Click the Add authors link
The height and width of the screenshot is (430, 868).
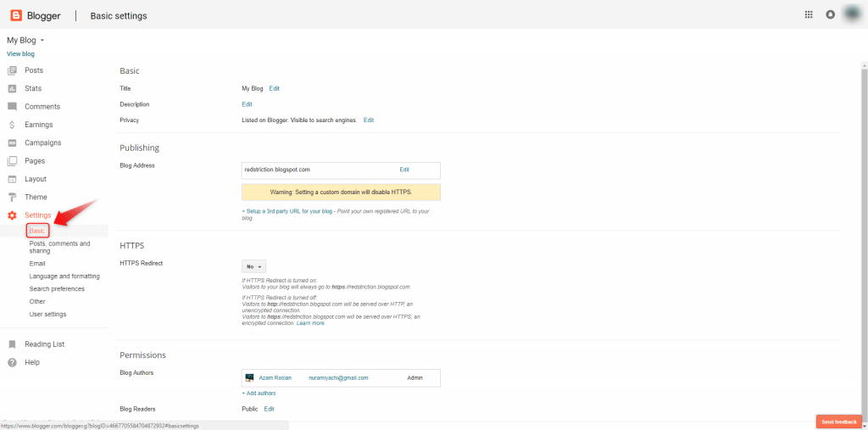click(x=259, y=394)
